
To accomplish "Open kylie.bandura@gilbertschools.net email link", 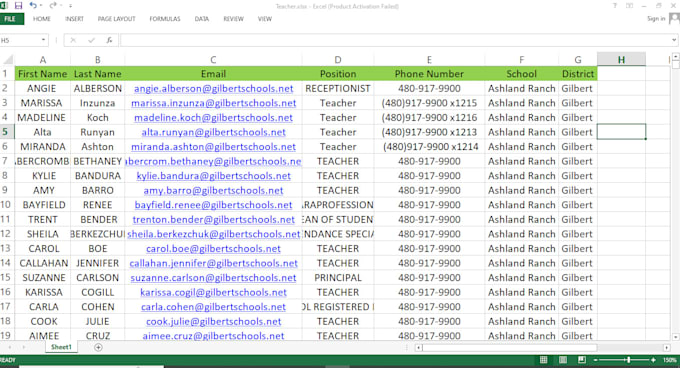I will coord(213,176).
